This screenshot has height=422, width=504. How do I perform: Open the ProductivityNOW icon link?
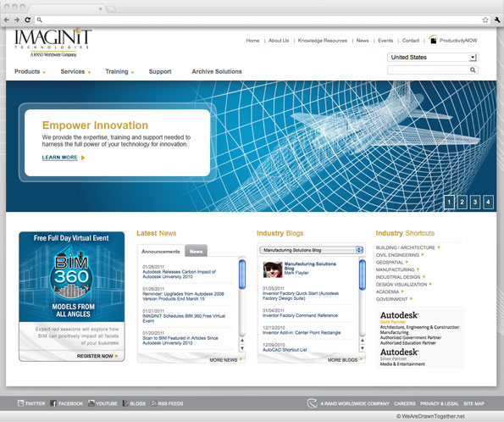point(433,40)
